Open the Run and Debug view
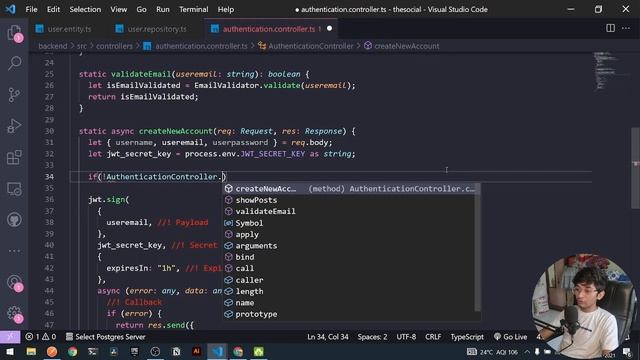The image size is (640, 360). (14, 126)
